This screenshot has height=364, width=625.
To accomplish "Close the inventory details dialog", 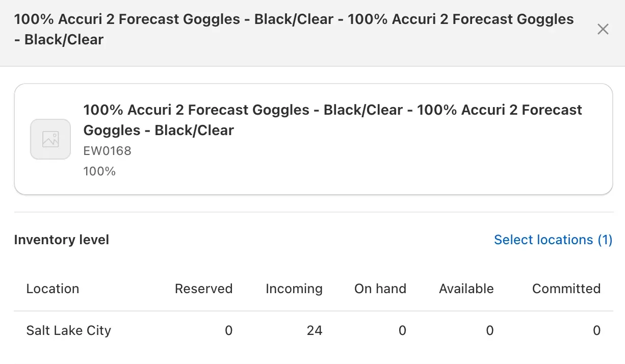I will [603, 30].
